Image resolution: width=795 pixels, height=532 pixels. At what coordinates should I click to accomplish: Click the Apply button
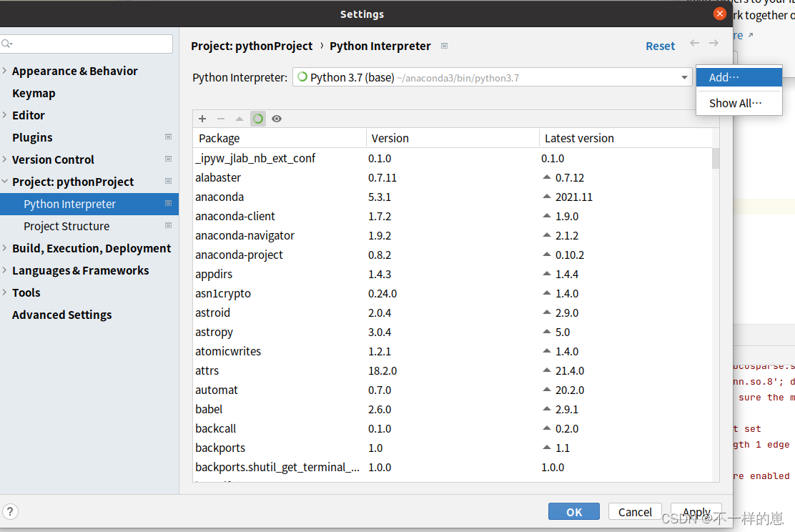[x=696, y=512]
